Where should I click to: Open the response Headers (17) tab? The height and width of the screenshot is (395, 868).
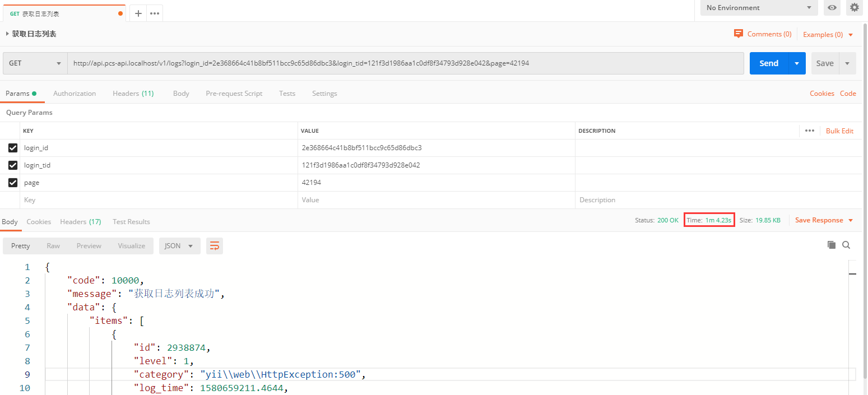point(80,222)
